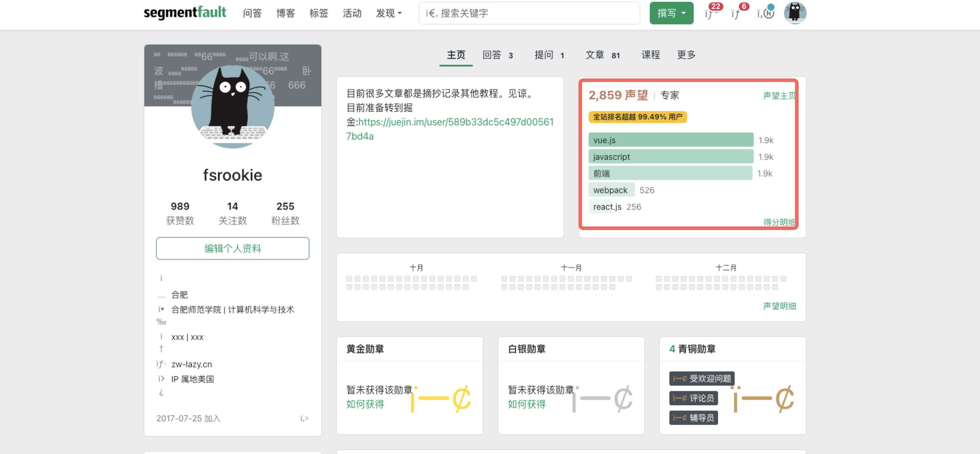
Task: Click the 受欢迎问题 bronze badge
Action: 701,379
